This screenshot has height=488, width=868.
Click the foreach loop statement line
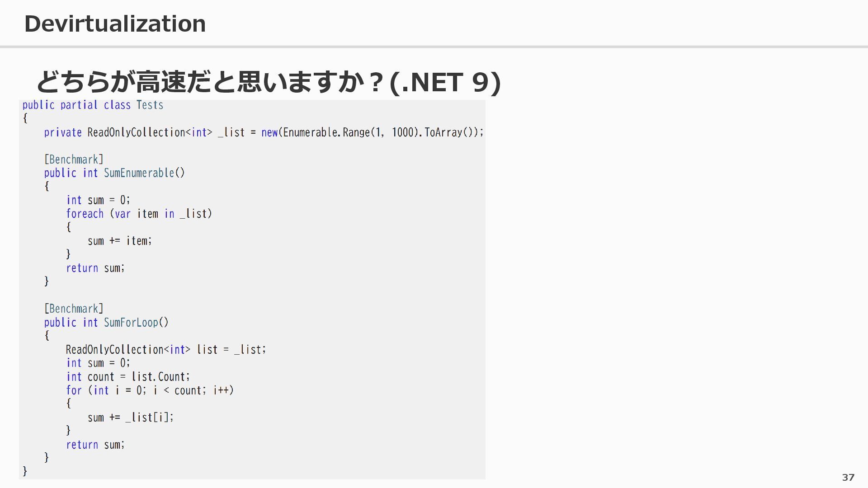click(139, 214)
